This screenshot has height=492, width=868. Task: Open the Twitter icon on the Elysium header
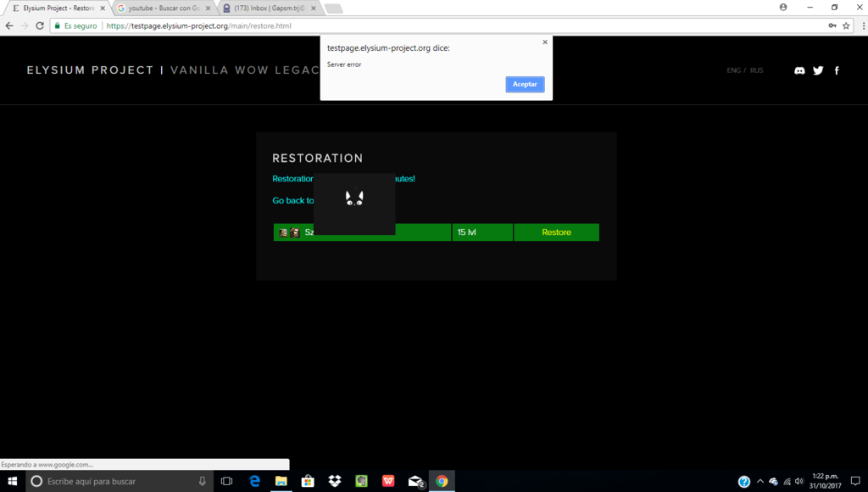(817, 70)
